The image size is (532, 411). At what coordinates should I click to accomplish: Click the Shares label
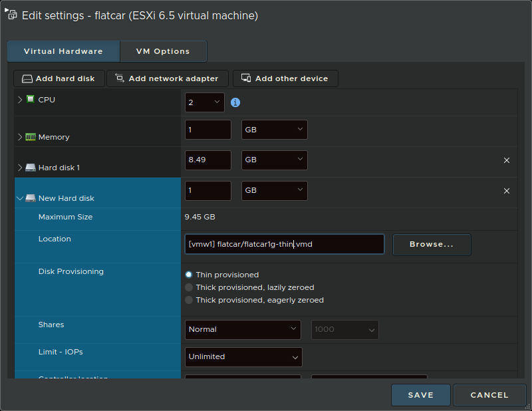pos(51,325)
